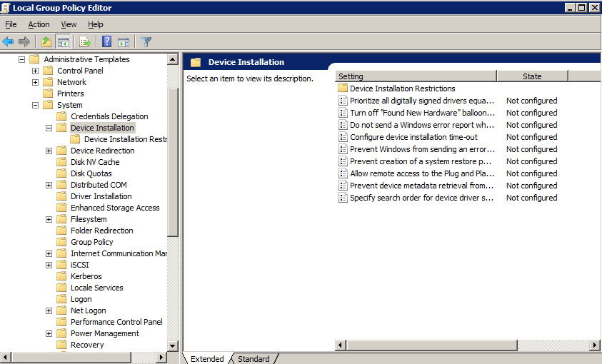
Task: Click tree pane horizontal scroll right arrow
Action: 161,357
